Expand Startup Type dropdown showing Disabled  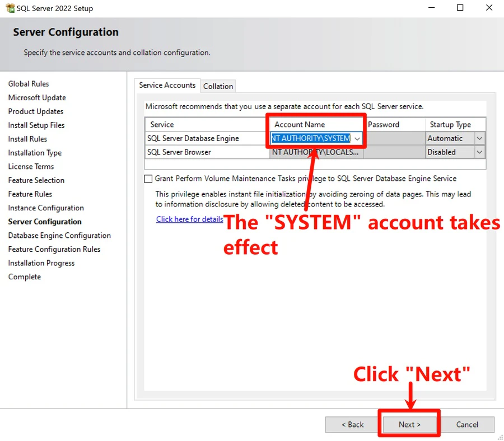click(479, 152)
